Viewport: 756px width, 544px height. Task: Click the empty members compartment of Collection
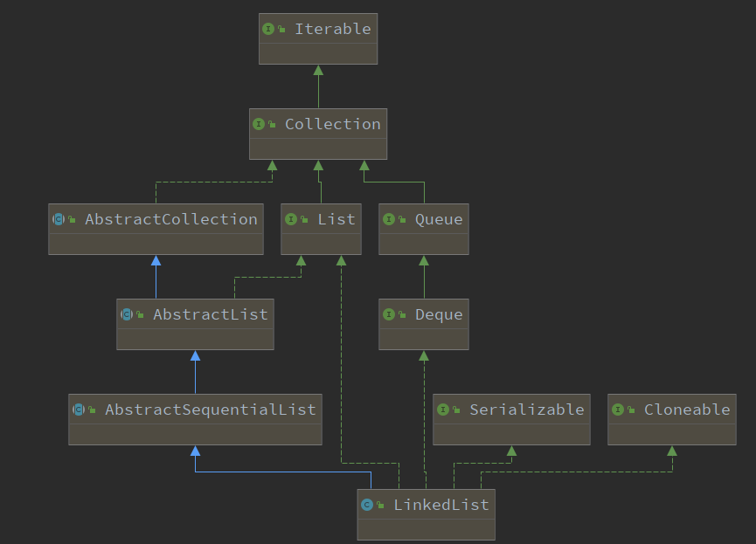[x=318, y=149]
